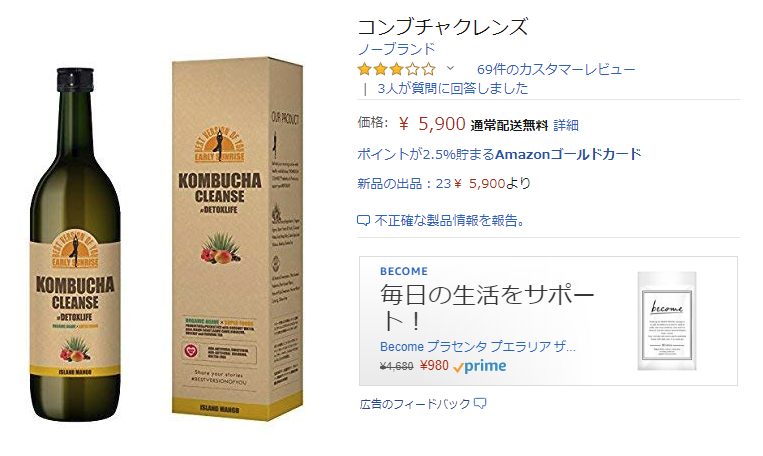The image size is (763, 456).
Task: Click the ¥980 ad price
Action: coord(434,365)
